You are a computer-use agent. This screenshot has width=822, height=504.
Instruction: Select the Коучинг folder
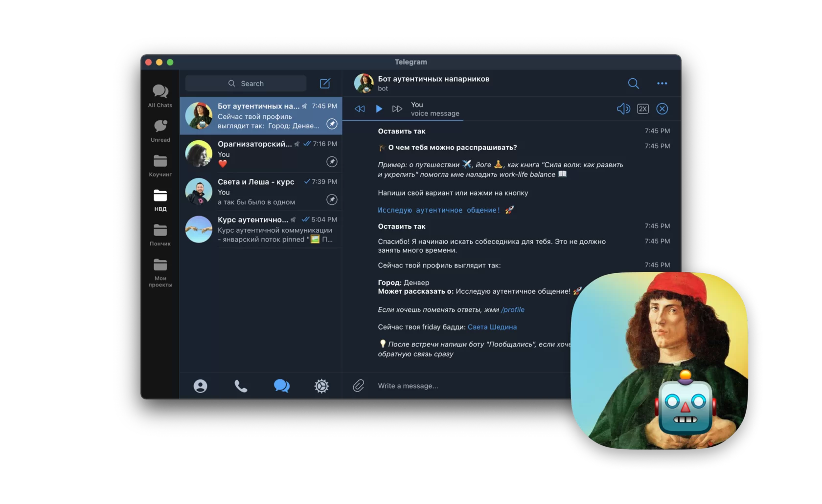coord(160,165)
